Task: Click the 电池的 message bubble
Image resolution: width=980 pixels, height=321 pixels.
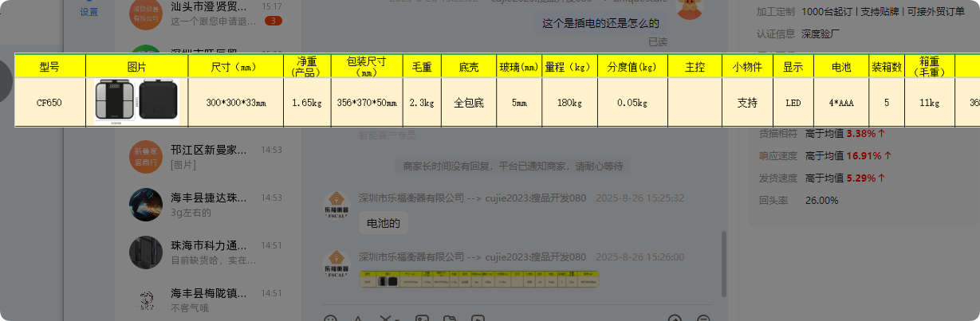Action: click(x=383, y=224)
